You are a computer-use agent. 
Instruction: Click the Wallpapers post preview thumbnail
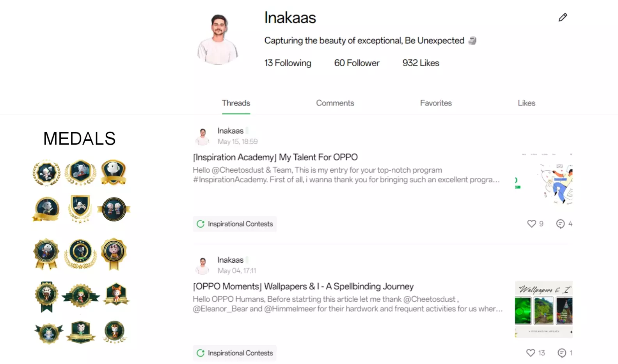(543, 309)
